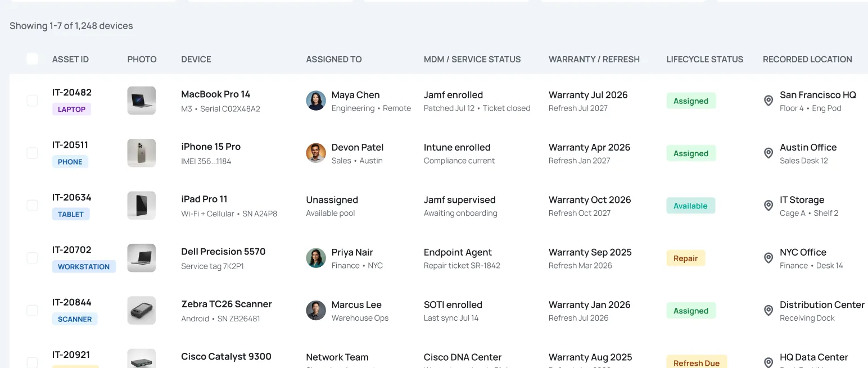
Task: Click the SCANNER tag on IT-20844
Action: pyautogui.click(x=75, y=319)
